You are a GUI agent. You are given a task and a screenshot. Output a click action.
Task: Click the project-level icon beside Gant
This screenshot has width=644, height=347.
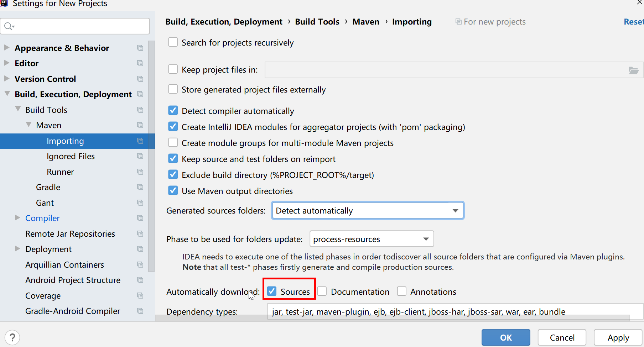(x=140, y=203)
